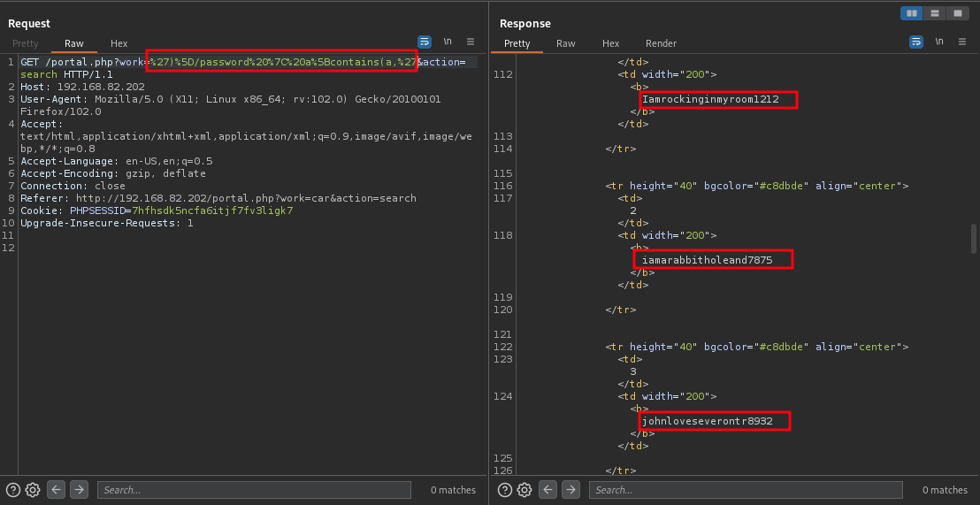980x505 pixels.
Task: Open Request panel hamburger options menu
Action: point(471,42)
